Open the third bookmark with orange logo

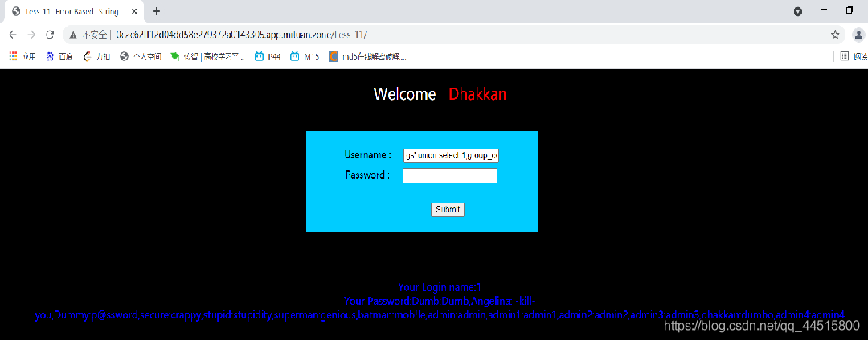coord(96,56)
